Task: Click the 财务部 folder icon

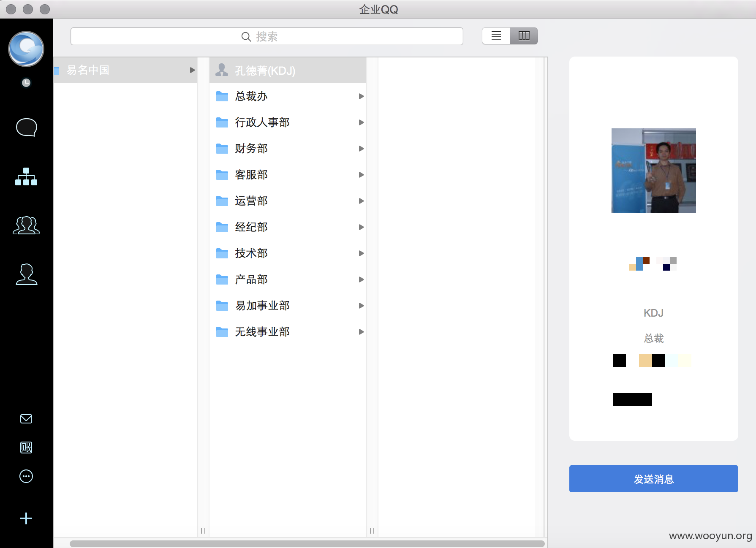Action: pos(222,149)
